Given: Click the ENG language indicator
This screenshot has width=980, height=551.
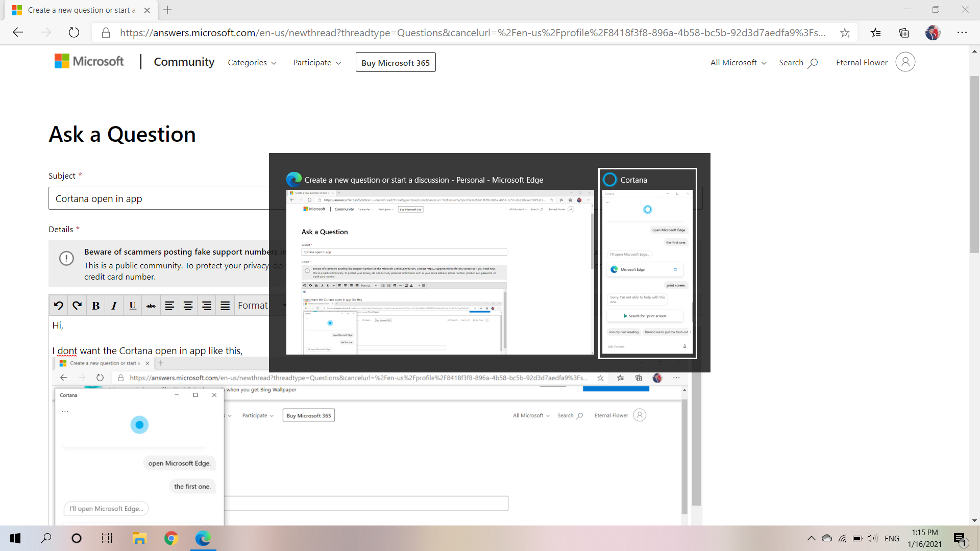Looking at the screenshot, I should [x=892, y=538].
